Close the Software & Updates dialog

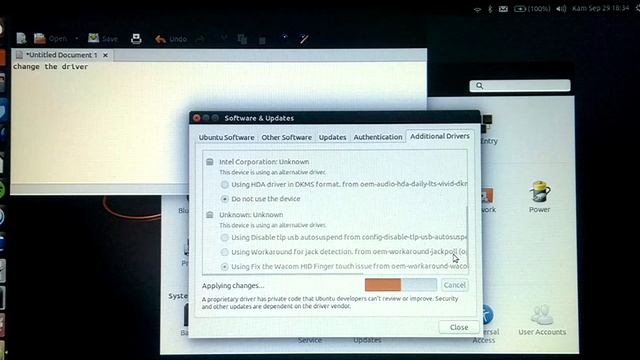pos(459,327)
